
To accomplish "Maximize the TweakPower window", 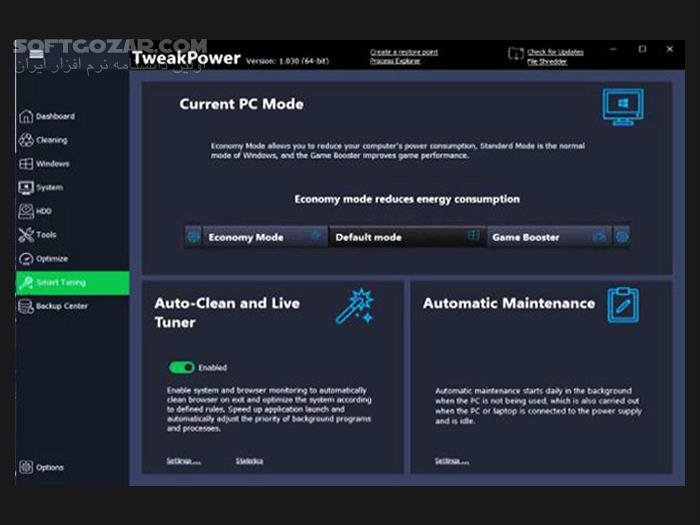I will pos(642,49).
